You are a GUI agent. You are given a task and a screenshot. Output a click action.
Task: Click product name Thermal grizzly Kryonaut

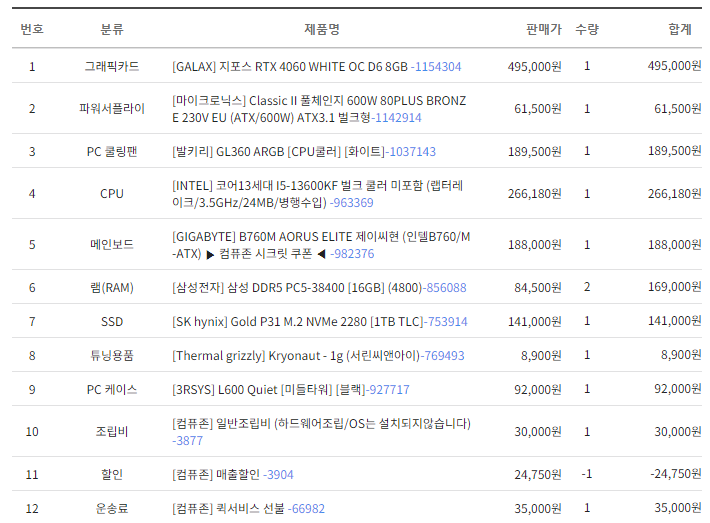[296, 355]
